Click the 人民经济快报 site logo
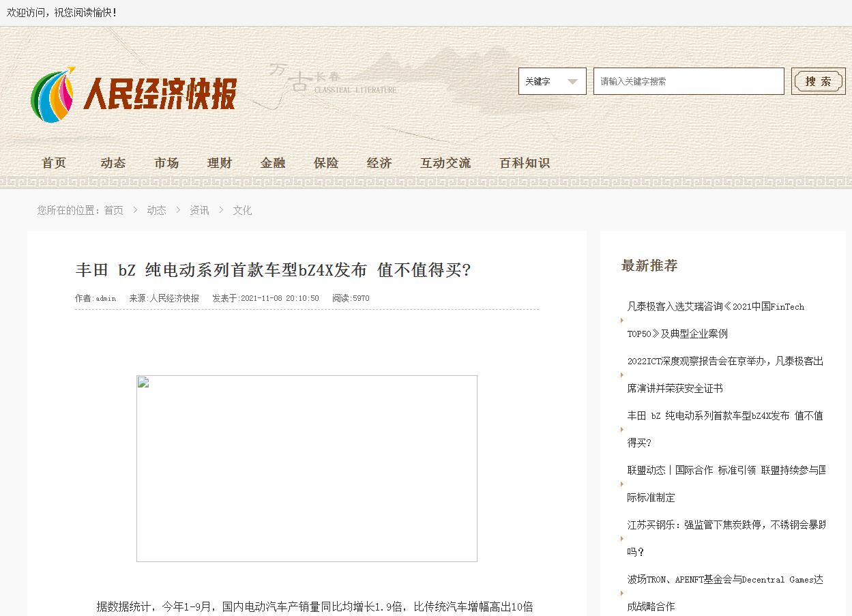 tap(134, 95)
